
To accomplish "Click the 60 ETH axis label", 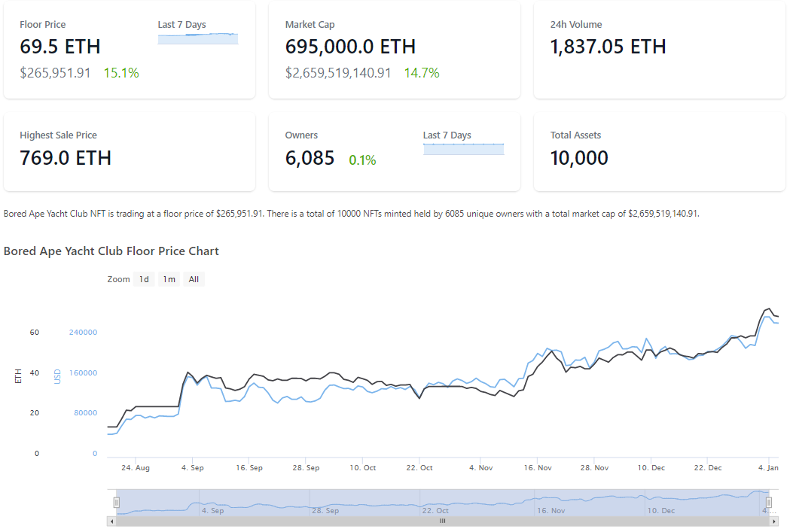I will [35, 332].
